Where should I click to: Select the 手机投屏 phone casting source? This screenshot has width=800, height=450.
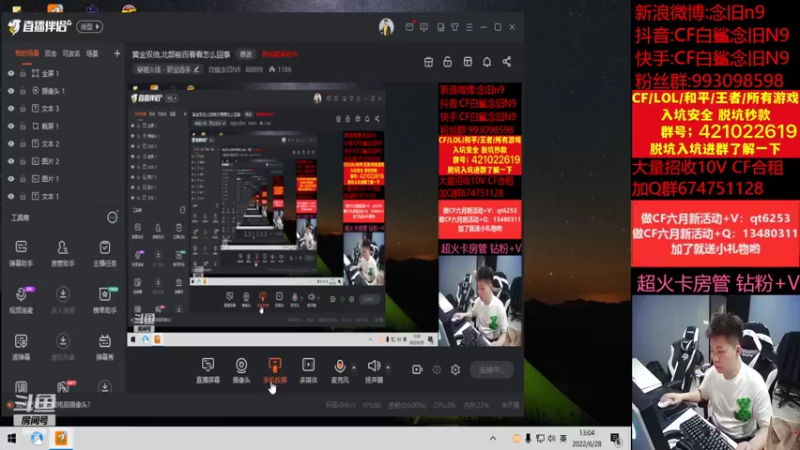click(x=274, y=370)
